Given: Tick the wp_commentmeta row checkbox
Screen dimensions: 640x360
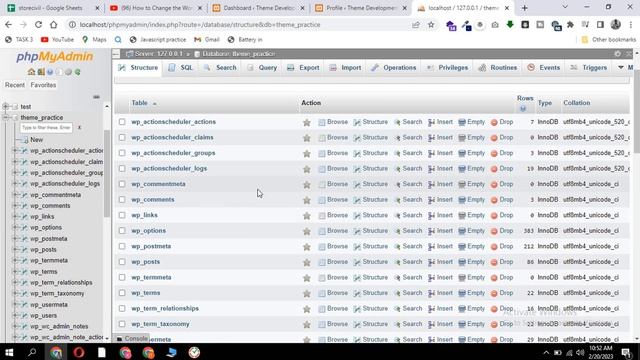Looking at the screenshot, I should (x=122, y=184).
